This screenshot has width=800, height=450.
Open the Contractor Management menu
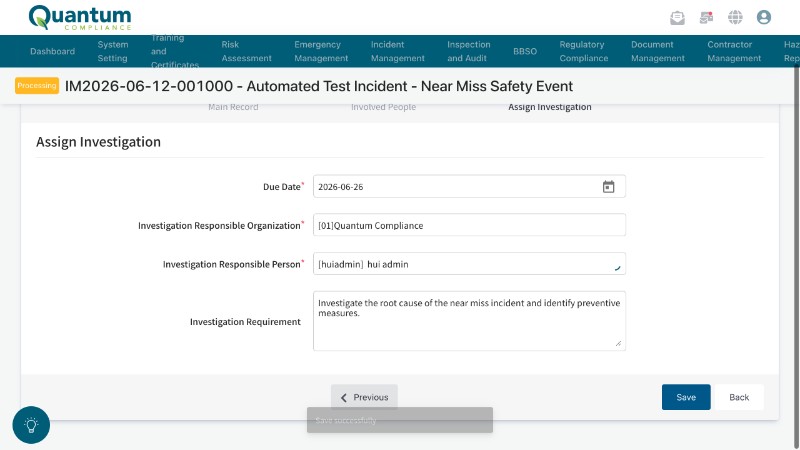[734, 51]
